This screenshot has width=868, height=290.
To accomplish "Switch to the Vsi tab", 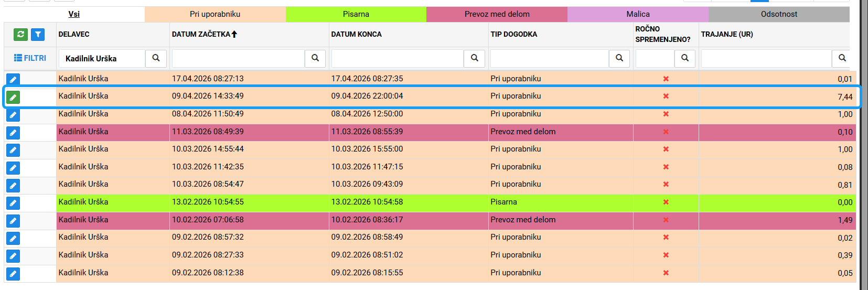I will (74, 14).
